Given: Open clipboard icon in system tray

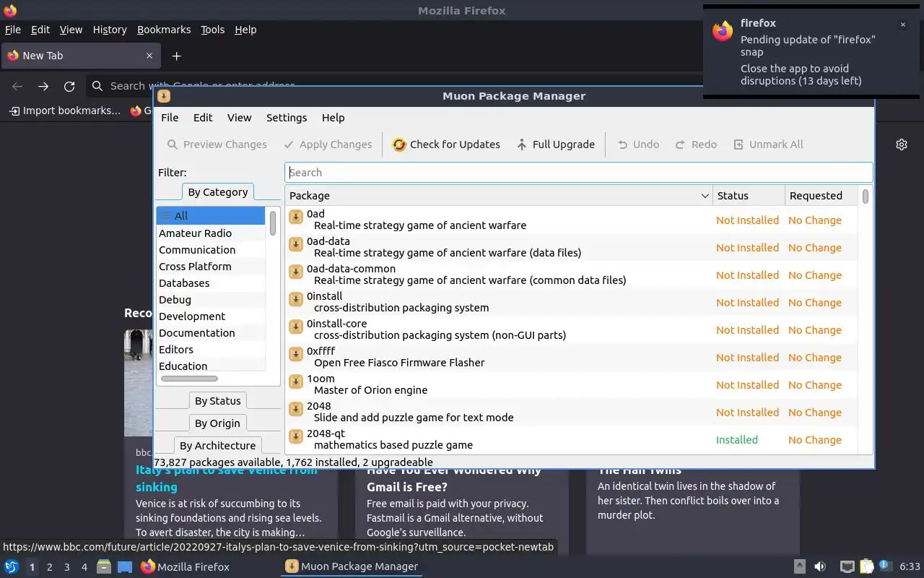Looking at the screenshot, I should (x=867, y=566).
